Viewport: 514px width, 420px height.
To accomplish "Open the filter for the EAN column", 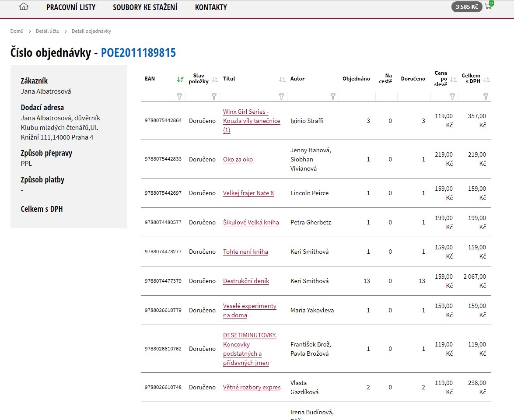I will (x=179, y=96).
